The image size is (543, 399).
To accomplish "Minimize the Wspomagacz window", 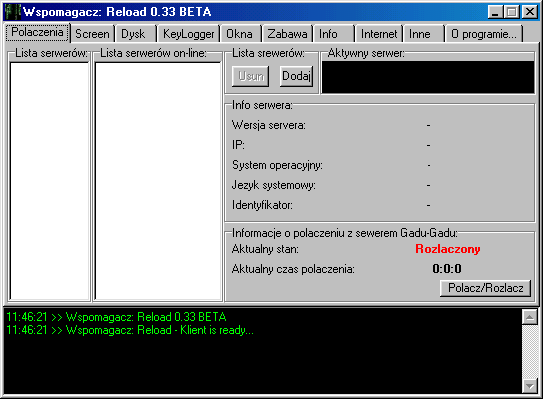I will [x=495, y=12].
